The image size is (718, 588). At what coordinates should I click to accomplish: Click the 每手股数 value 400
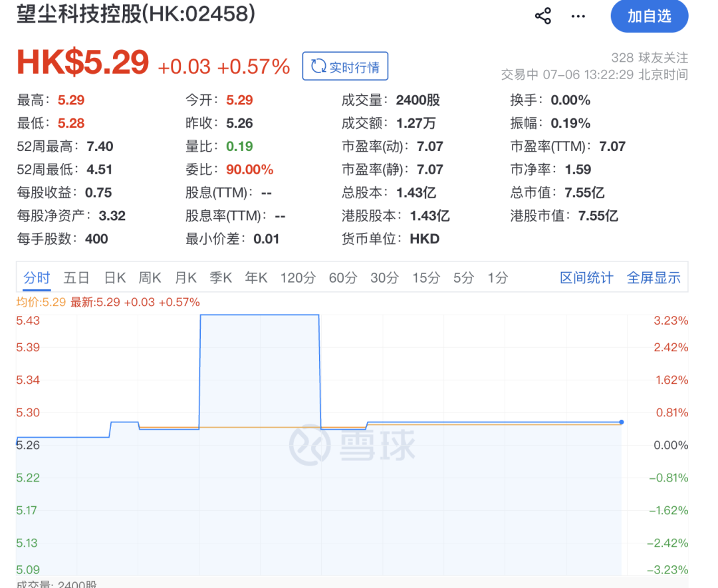click(x=96, y=239)
